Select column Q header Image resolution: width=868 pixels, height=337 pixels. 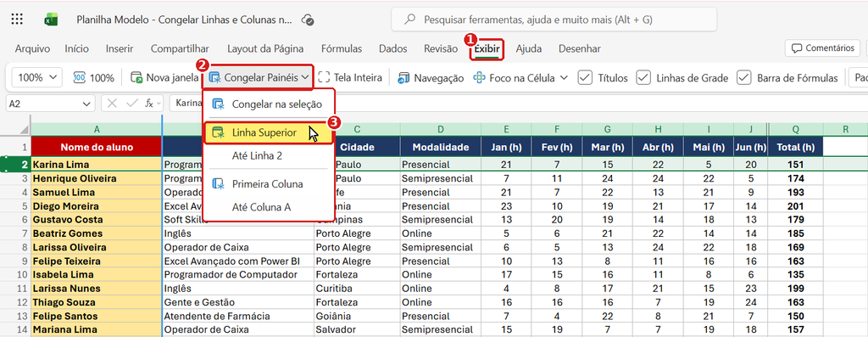coord(795,129)
